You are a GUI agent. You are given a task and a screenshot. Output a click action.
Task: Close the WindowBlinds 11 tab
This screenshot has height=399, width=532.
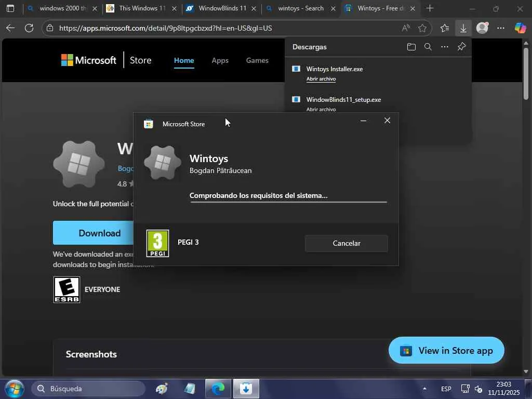click(254, 8)
